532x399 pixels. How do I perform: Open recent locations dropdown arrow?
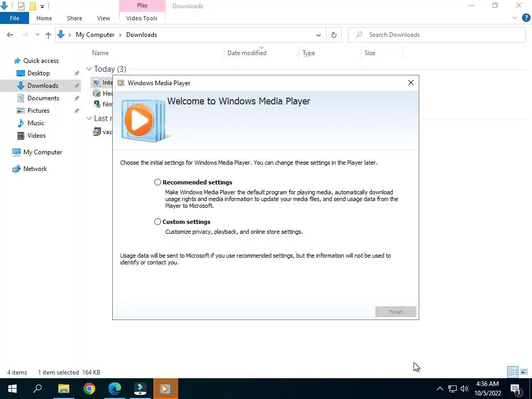tap(37, 35)
